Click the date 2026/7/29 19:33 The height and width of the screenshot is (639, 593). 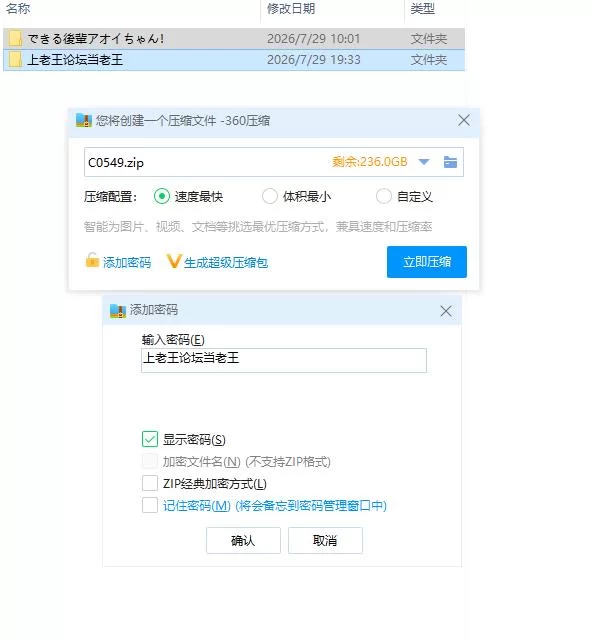[314, 60]
